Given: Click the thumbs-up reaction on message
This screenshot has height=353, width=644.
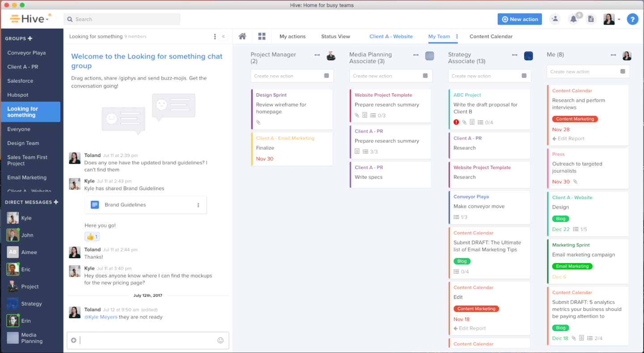Looking at the screenshot, I should pos(92,237).
